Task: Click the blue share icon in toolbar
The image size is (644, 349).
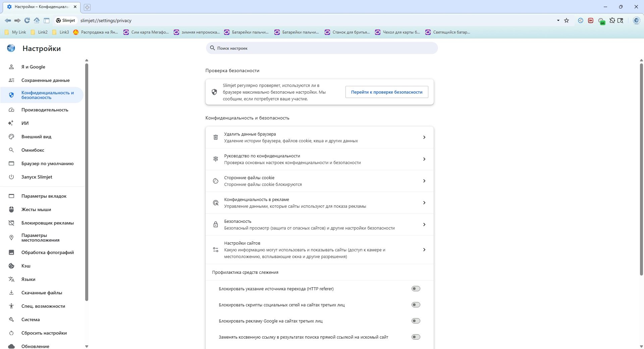Action: point(581,20)
